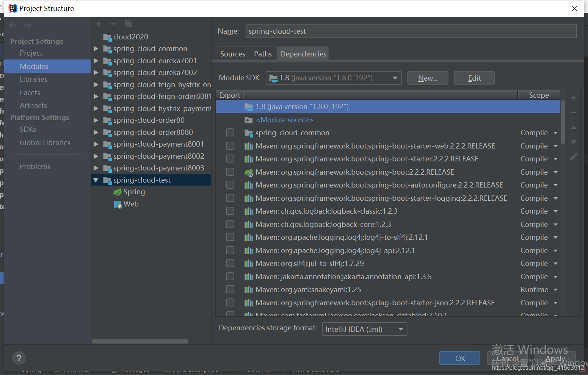Click the spring-boot-starter-web library icon
The height and width of the screenshot is (375, 588).
249,146
